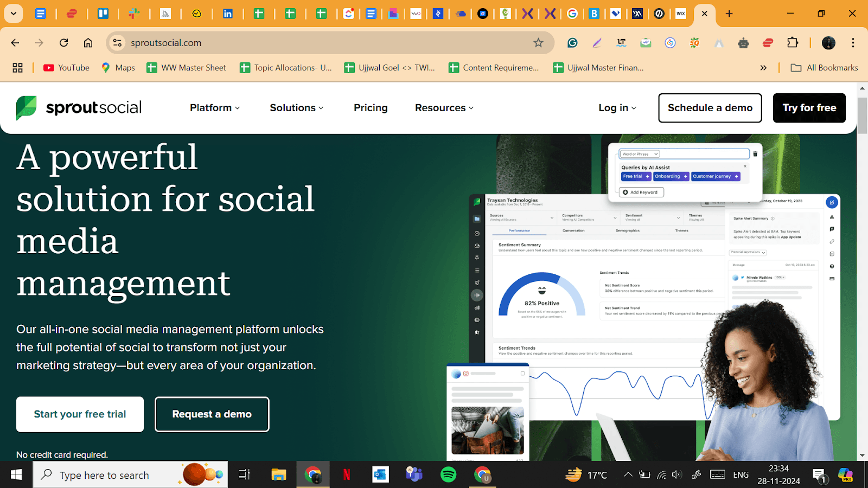The image size is (868, 488).
Task: Show hidden system tray icons
Action: pyautogui.click(x=628, y=475)
